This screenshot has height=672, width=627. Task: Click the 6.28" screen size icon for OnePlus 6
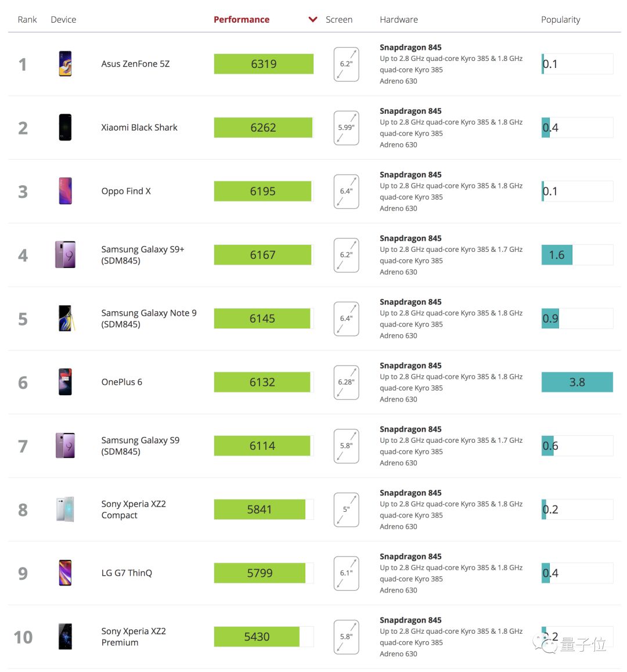(x=347, y=382)
